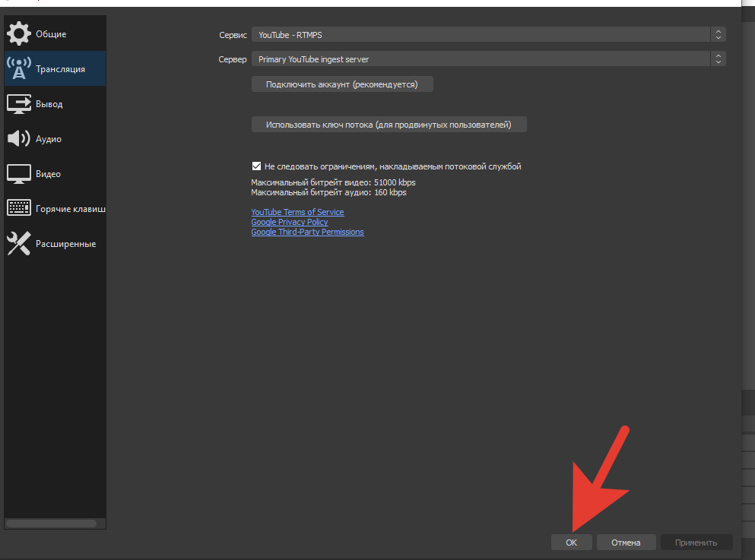Click Использовать ключ потока button
Viewport: 755px width, 560px height.
tap(389, 125)
